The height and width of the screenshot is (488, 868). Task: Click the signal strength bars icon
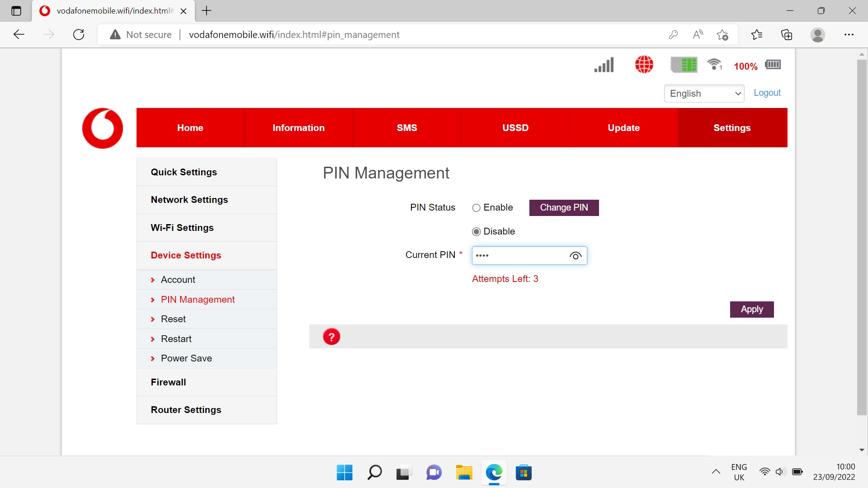point(604,65)
